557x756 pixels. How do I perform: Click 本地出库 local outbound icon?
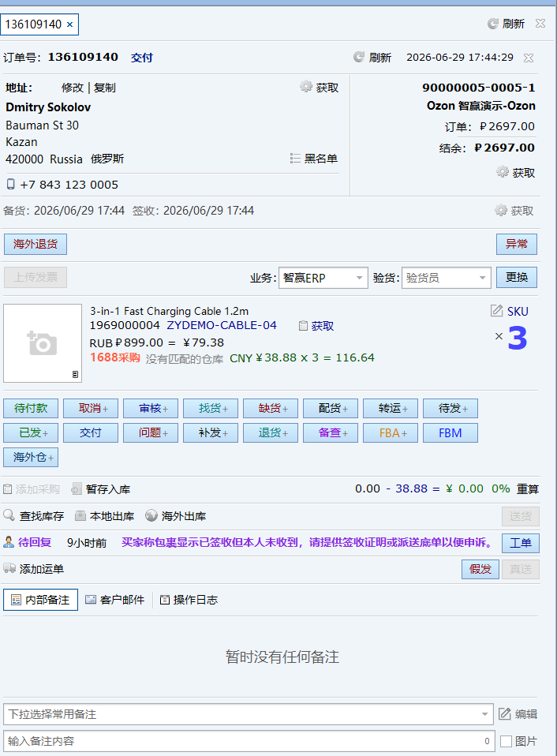pyautogui.click(x=80, y=516)
